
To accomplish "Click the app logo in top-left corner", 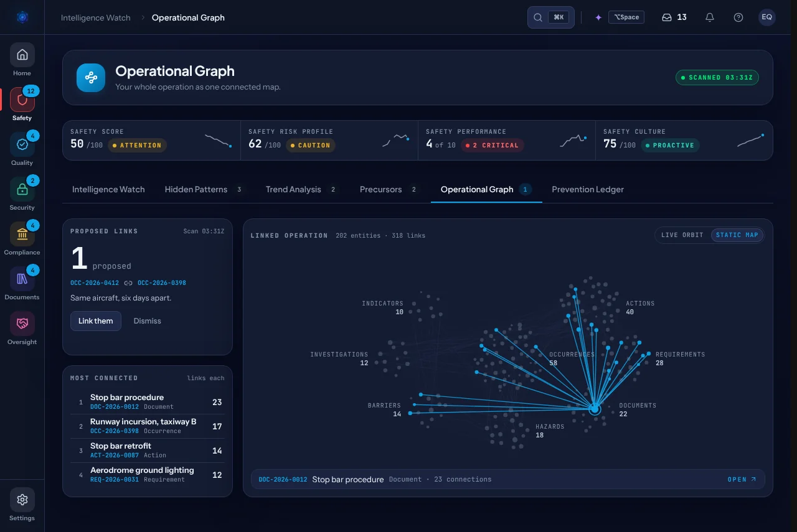I will [x=22, y=17].
